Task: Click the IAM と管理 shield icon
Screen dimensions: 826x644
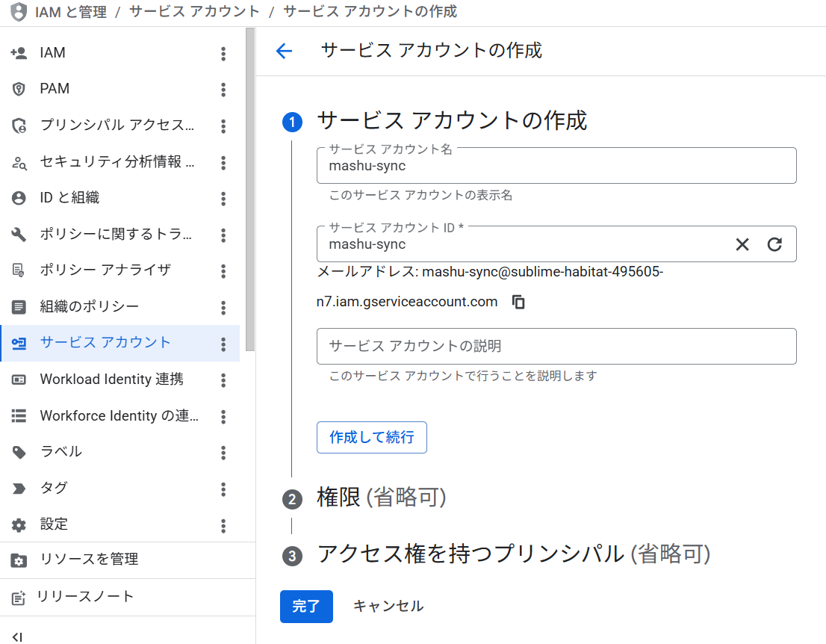Action: (x=19, y=12)
